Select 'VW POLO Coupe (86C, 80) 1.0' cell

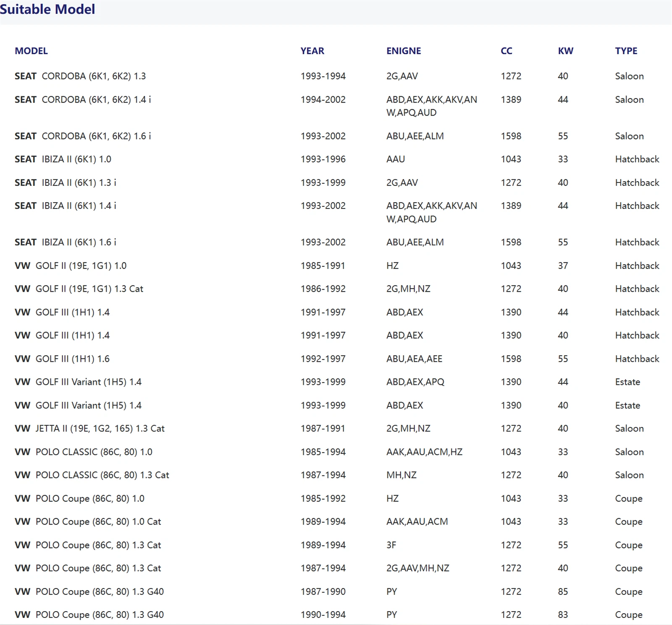(79, 498)
